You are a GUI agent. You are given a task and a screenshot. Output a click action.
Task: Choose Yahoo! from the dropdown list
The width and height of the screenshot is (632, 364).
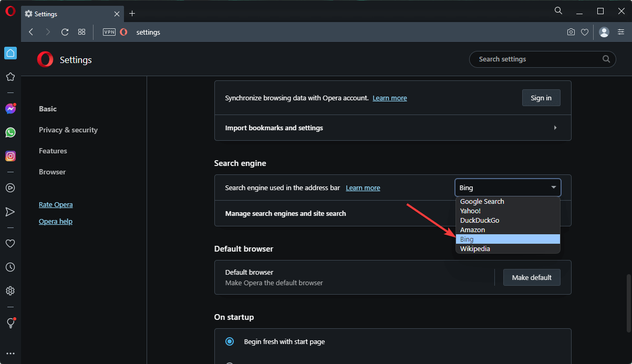[507, 211]
